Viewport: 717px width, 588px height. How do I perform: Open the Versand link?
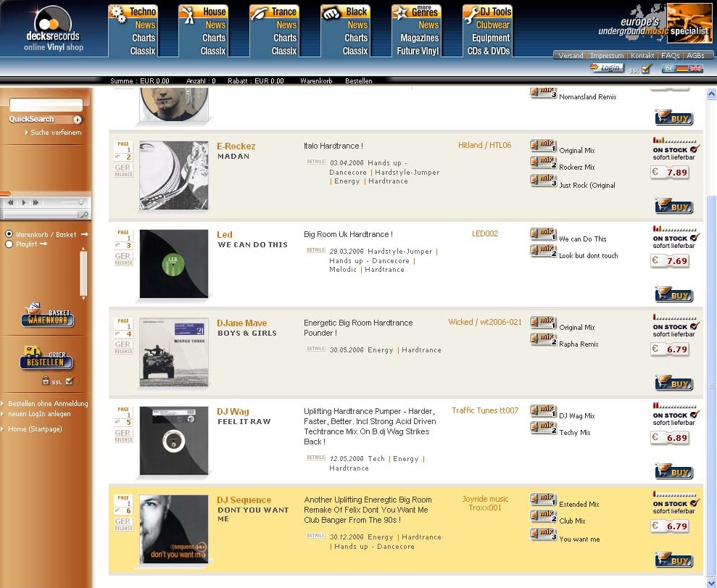571,55
